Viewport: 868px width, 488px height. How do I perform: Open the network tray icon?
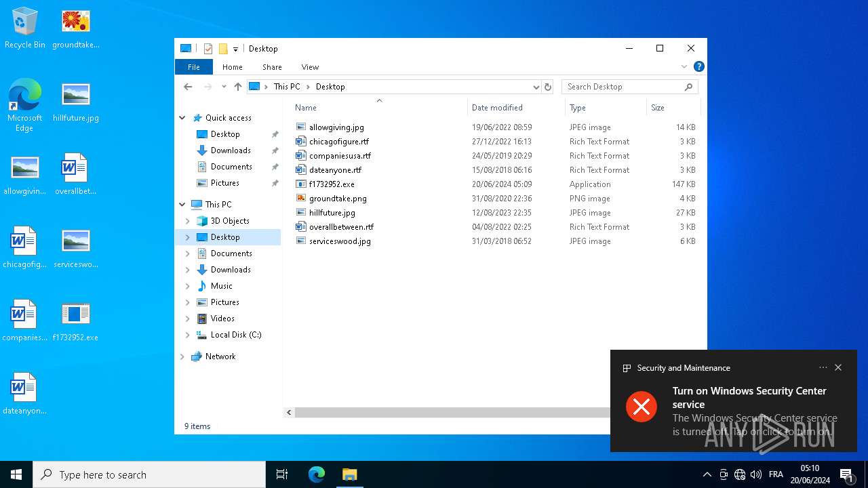pos(740,474)
